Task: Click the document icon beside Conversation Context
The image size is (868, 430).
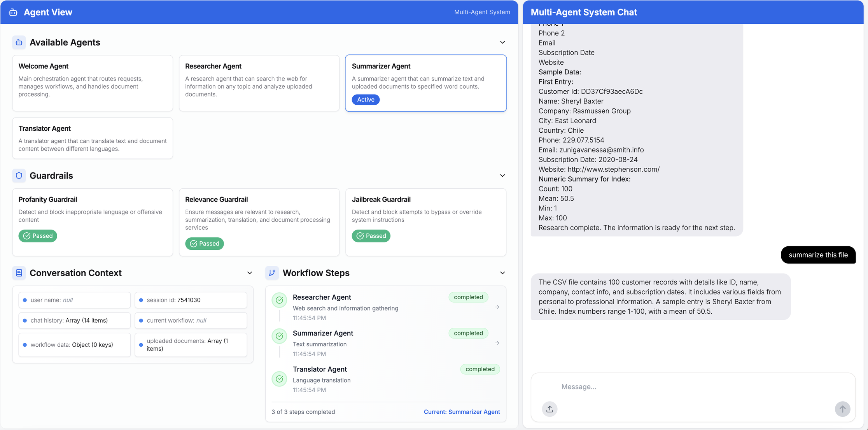Action: 19,273
